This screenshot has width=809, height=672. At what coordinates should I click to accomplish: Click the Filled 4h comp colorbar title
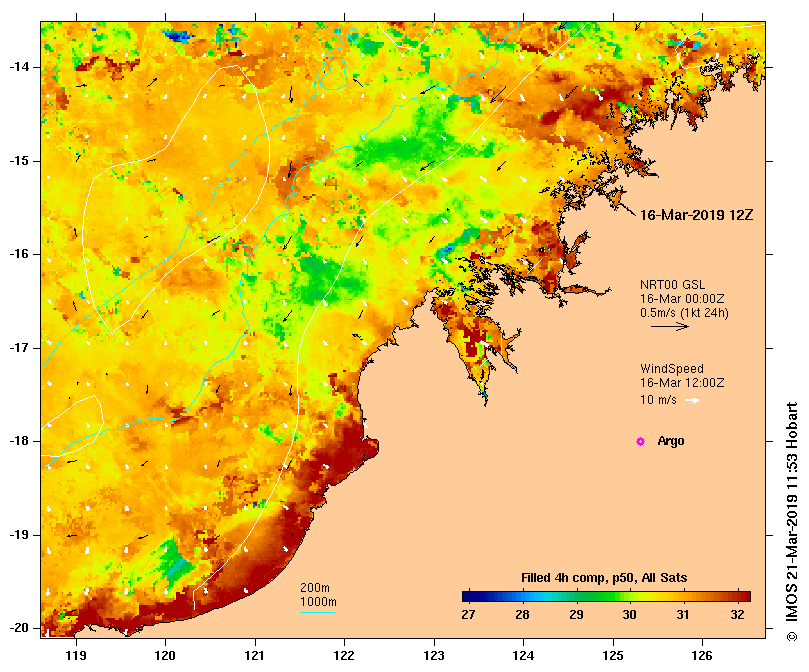click(x=604, y=578)
